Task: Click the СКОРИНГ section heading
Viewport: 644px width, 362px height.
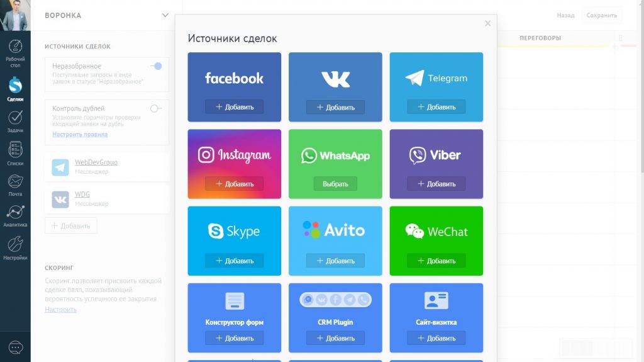Action: [59, 268]
